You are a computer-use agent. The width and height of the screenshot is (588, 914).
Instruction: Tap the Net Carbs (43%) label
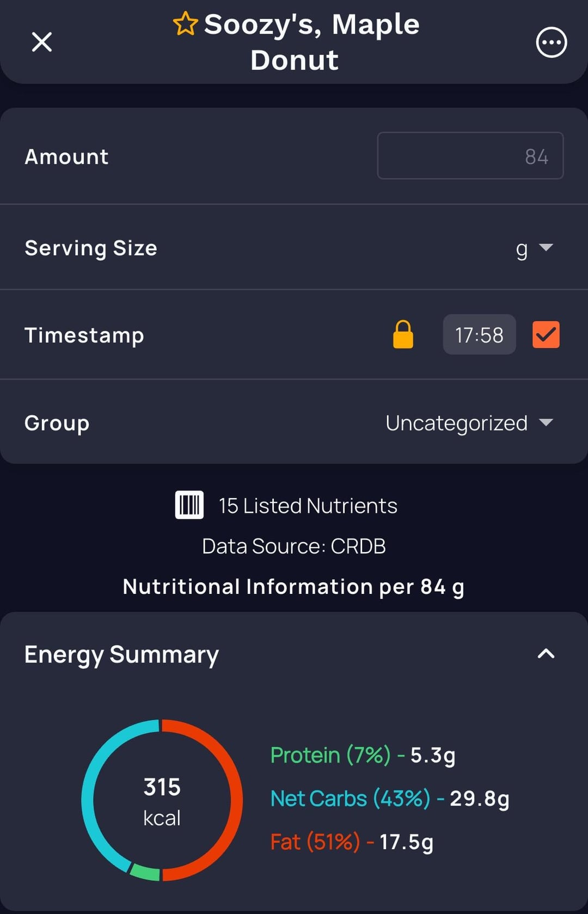[x=350, y=799]
